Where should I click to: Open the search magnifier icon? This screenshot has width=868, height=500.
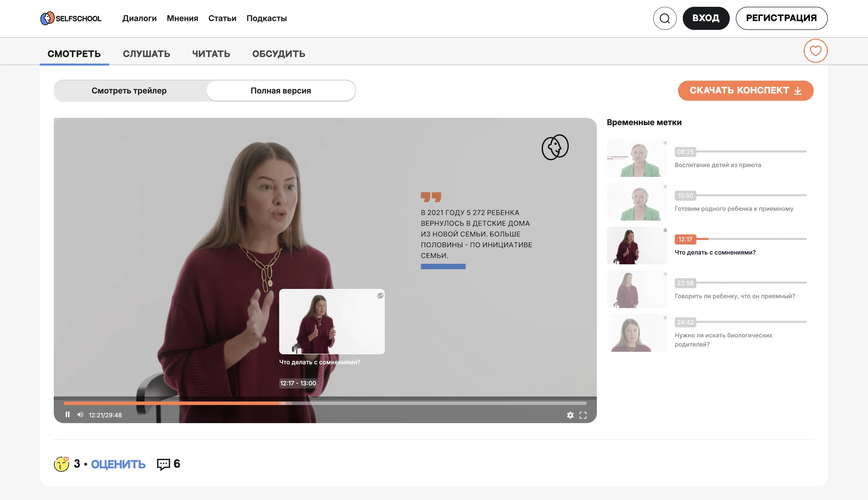click(665, 18)
